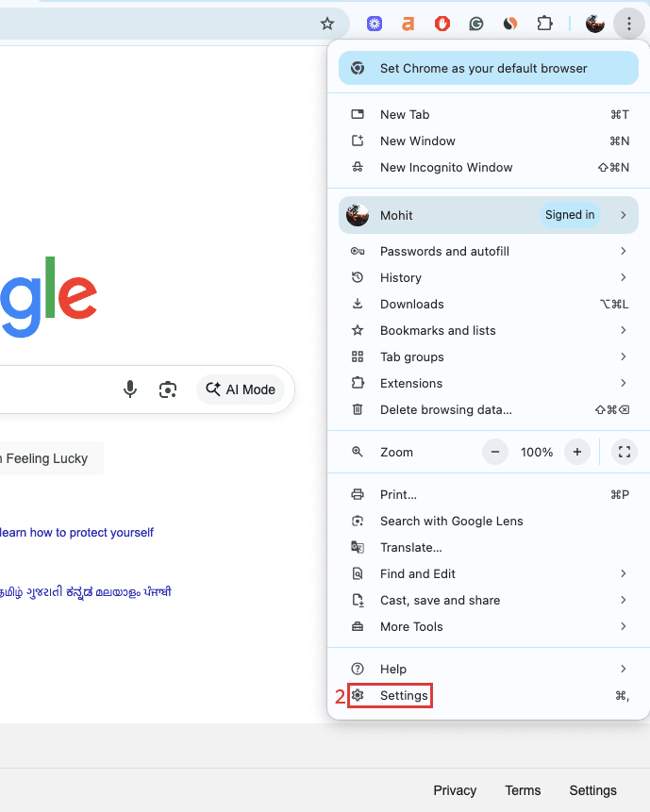Open Settings from the Chrome menu
Image resolution: width=650 pixels, height=812 pixels.
[x=404, y=696]
